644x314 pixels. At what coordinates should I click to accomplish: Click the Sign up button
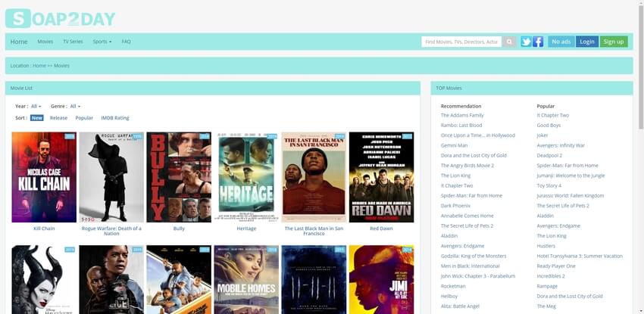614,42
